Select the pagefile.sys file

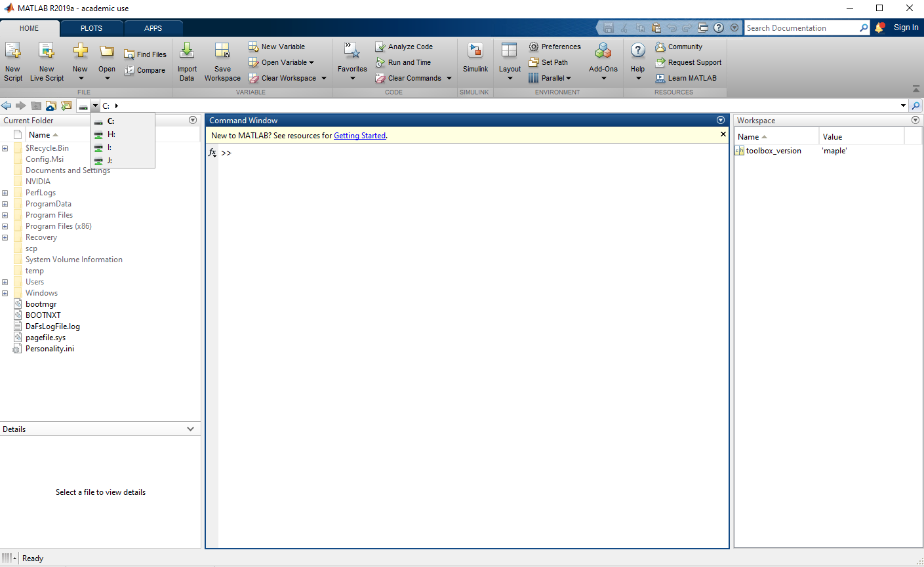[46, 338]
